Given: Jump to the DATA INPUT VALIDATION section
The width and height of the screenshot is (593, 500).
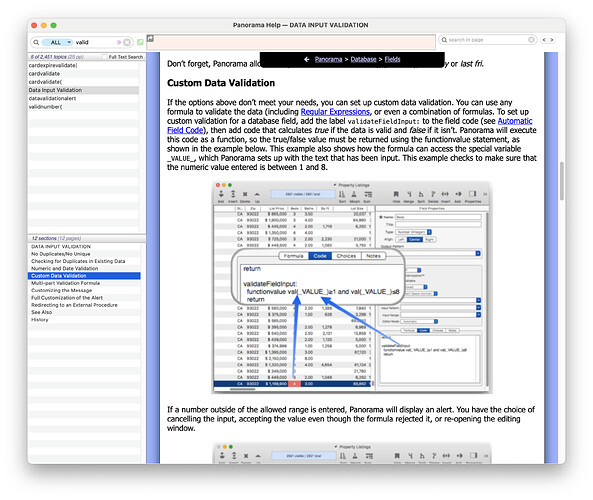Looking at the screenshot, I should [x=84, y=247].
